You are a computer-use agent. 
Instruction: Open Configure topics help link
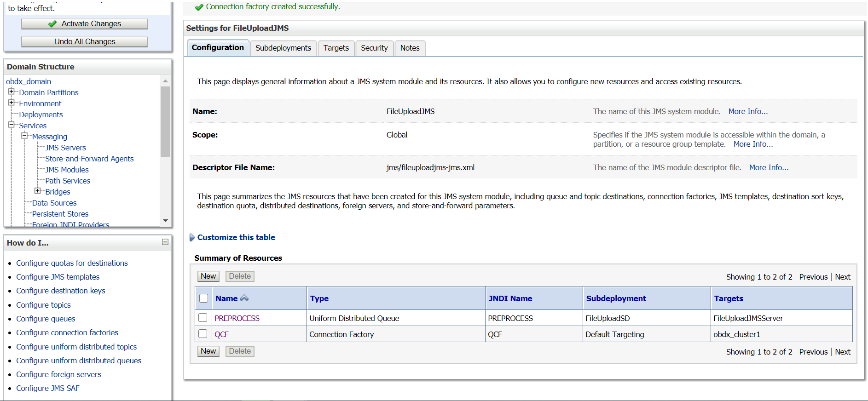43,305
